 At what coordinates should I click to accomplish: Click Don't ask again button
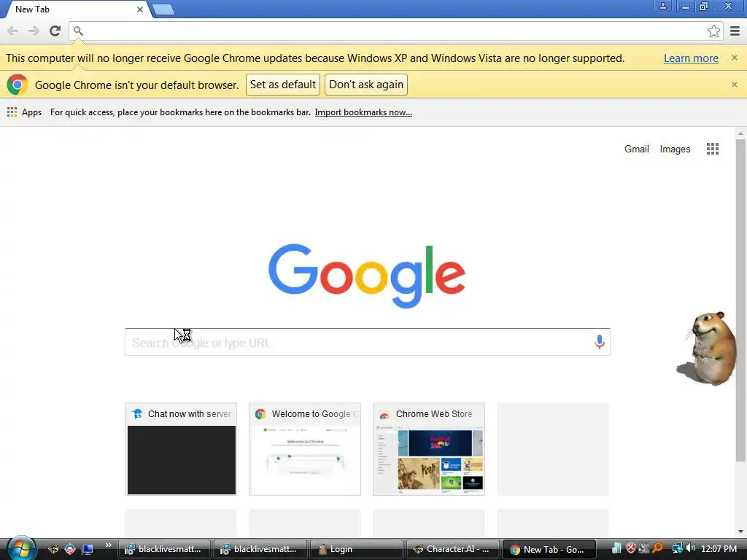click(x=366, y=85)
